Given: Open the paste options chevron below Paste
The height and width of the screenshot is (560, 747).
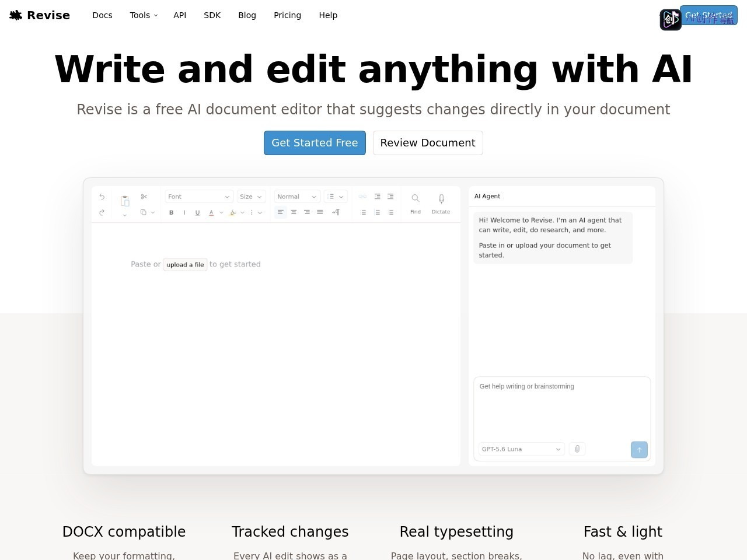Looking at the screenshot, I should pyautogui.click(x=125, y=216).
